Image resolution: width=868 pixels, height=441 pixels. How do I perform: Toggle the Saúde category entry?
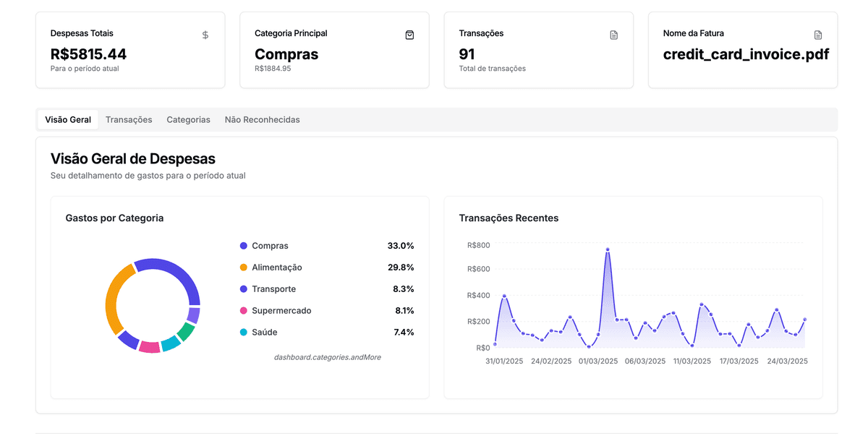263,332
